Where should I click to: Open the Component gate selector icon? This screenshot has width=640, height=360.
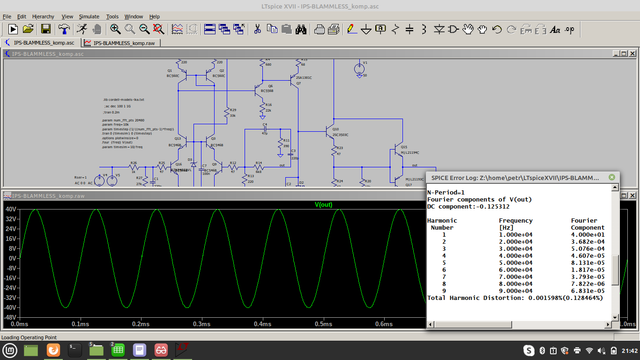[x=453, y=29]
